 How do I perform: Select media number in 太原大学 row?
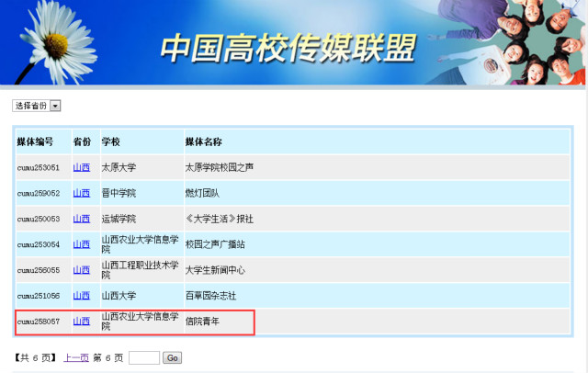[x=39, y=167]
